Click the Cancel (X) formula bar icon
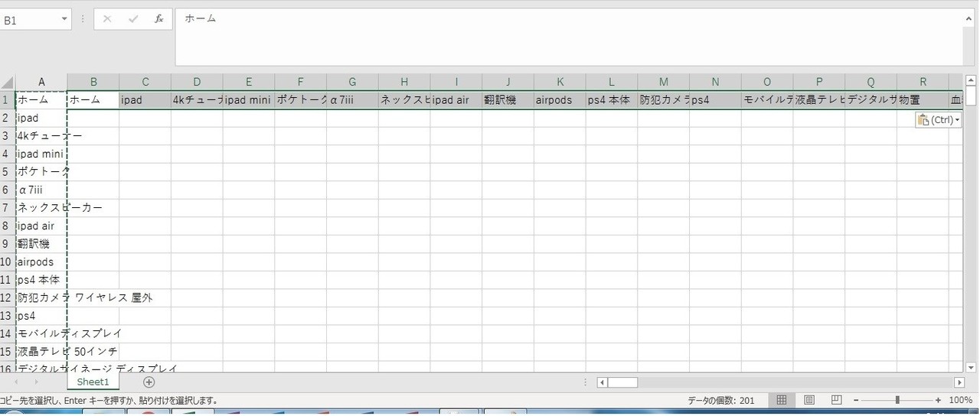Screen dimensions: 980x416 click(x=107, y=19)
